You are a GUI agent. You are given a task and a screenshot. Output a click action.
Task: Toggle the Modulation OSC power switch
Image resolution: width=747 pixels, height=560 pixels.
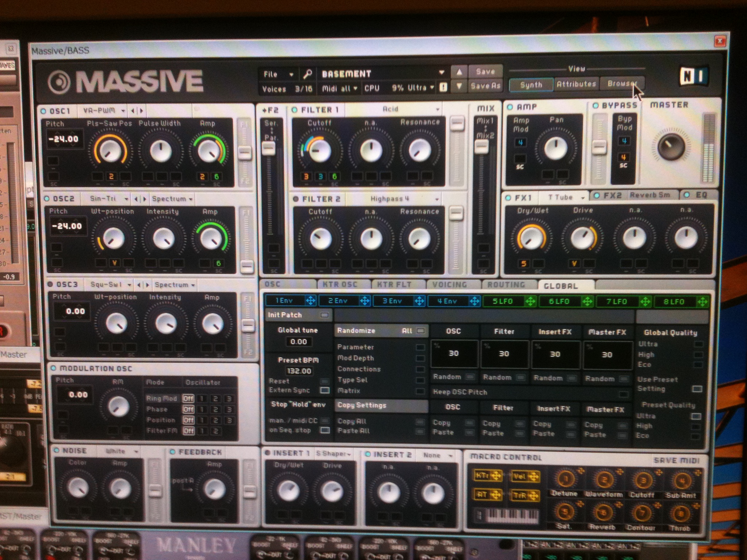click(54, 368)
